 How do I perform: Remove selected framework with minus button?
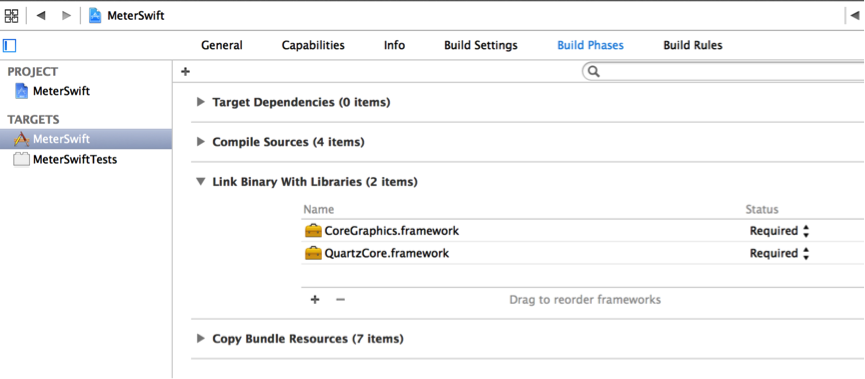pos(340,300)
